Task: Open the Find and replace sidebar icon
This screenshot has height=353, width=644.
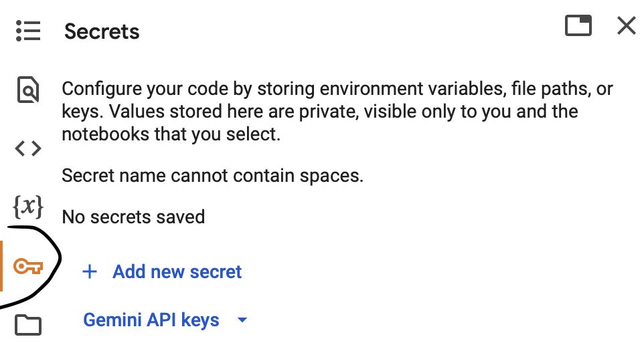Action: (28, 89)
